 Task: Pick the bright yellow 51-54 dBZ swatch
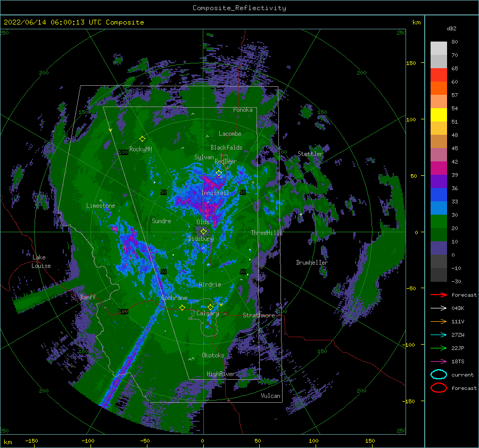click(439, 115)
